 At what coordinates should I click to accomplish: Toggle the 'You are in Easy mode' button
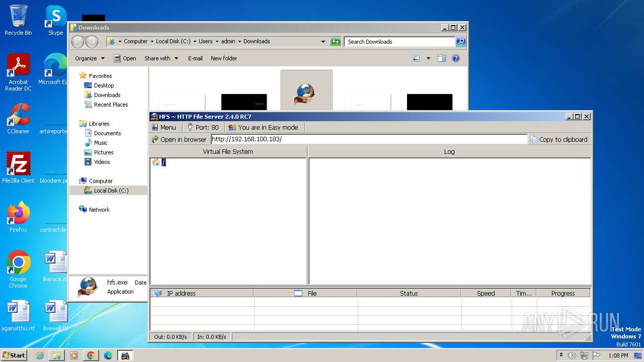point(263,127)
